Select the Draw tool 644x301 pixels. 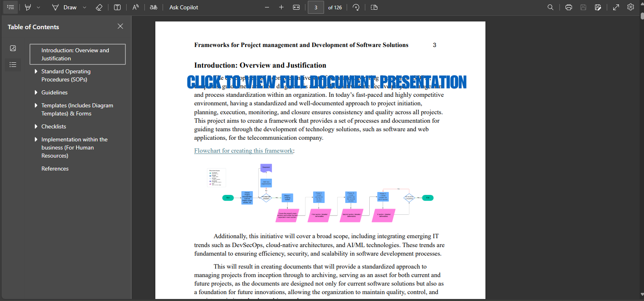64,7
